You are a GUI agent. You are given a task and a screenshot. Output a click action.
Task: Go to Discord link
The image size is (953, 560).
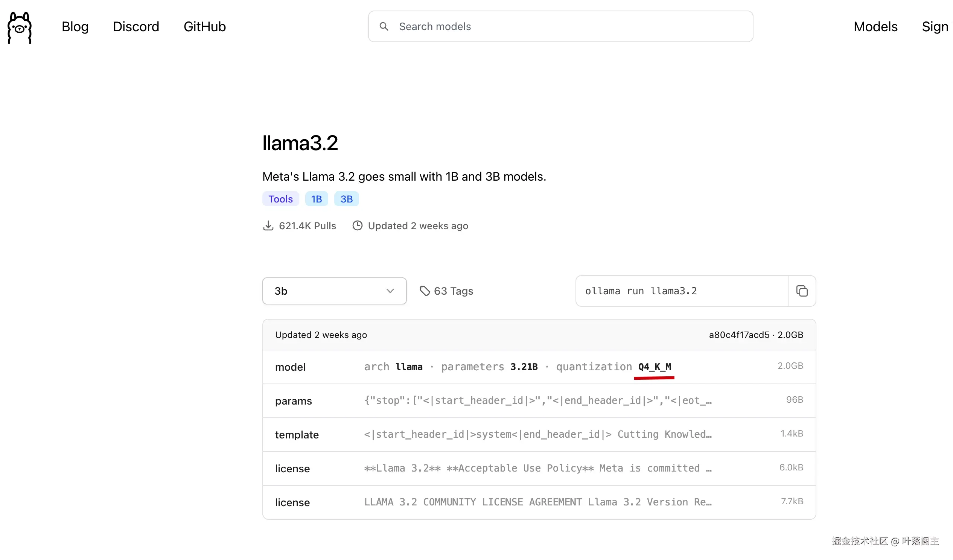click(136, 26)
